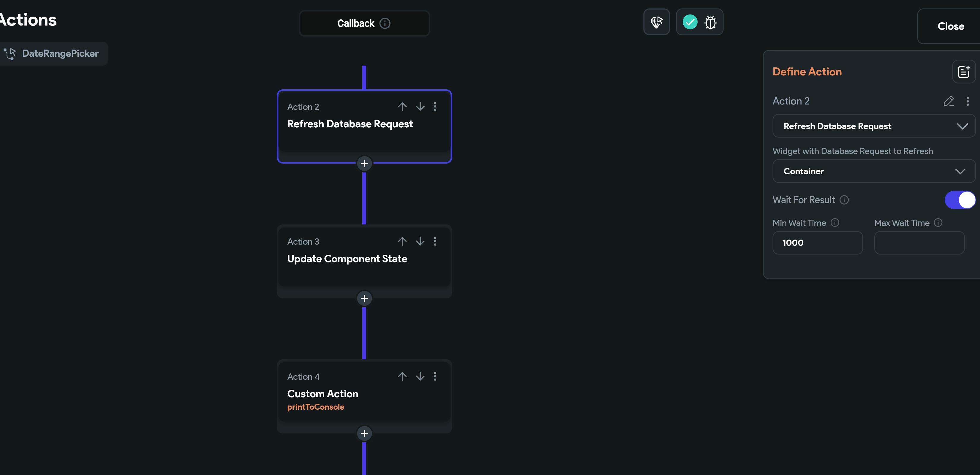Click the Widget with Database Request to Refresh label
This screenshot has height=475, width=980.
pyautogui.click(x=853, y=151)
